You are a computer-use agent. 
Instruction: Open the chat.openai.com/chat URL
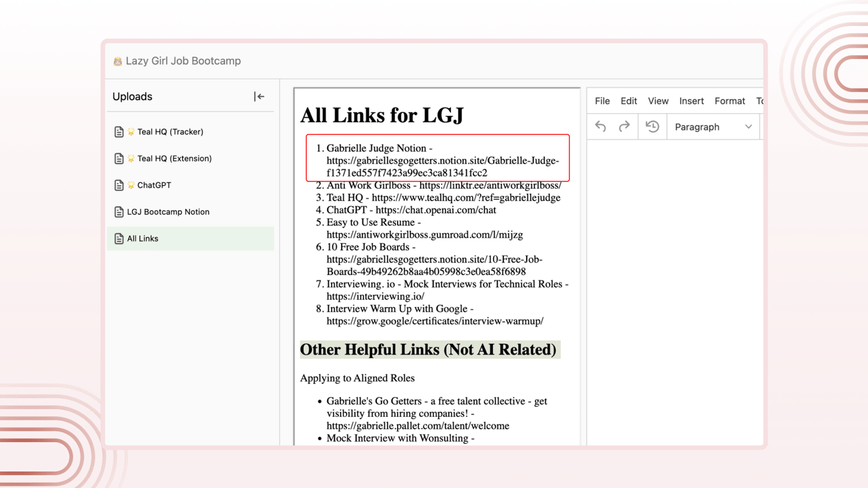click(436, 210)
